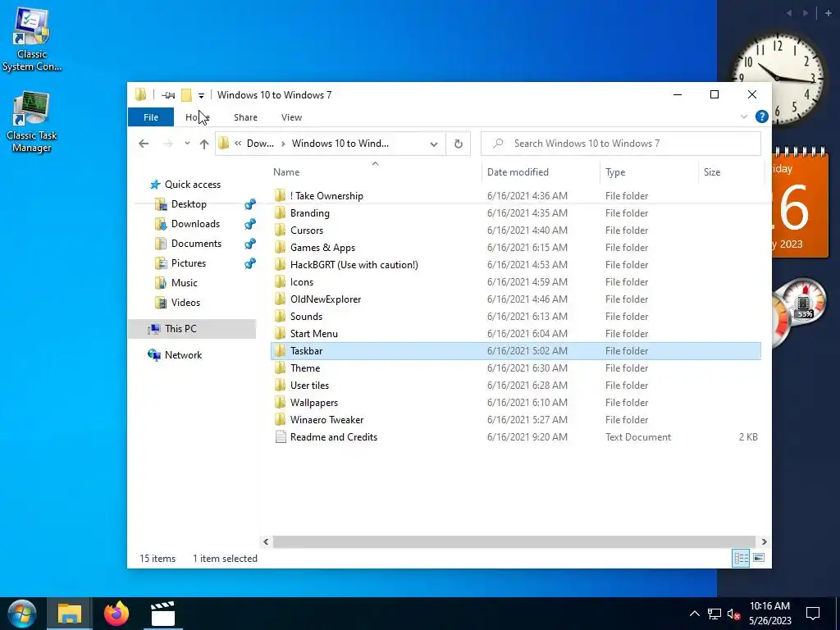Click File Explorer on the taskbar
This screenshot has height=630, width=840.
70,614
